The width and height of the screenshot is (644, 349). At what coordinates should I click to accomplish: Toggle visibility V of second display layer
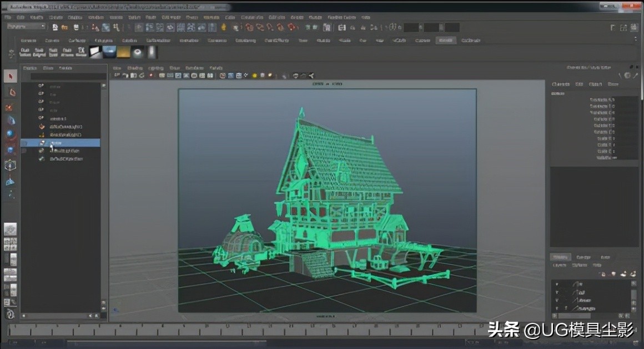point(557,292)
